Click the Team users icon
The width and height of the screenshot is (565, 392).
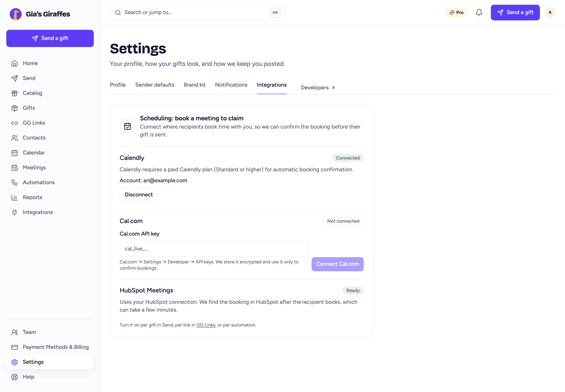click(15, 332)
